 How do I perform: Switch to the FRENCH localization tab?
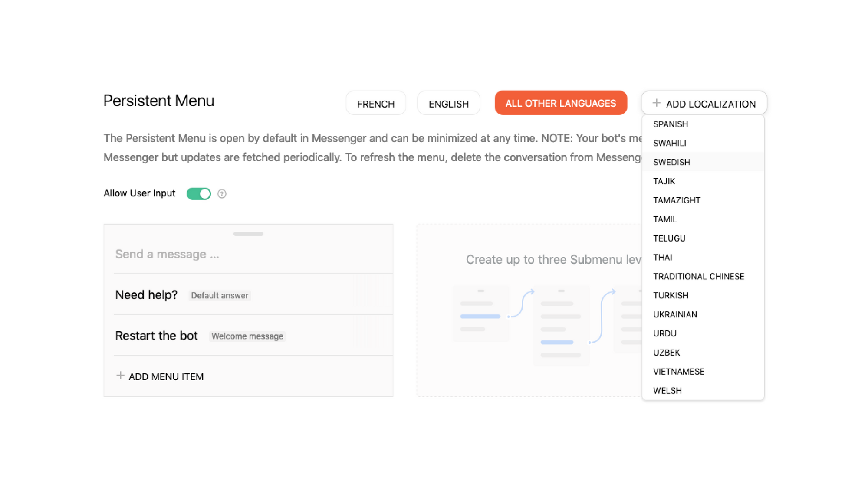(376, 104)
